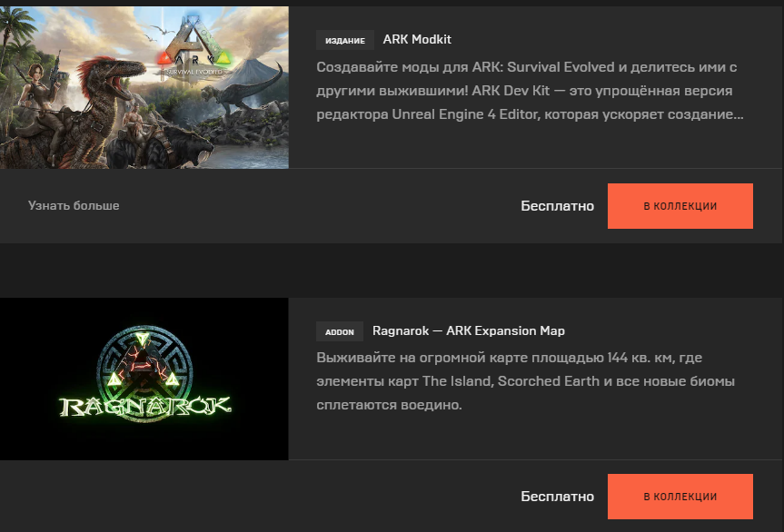Select the ARK Modkit description paragraph
This screenshot has width=784, height=532.
(x=530, y=91)
